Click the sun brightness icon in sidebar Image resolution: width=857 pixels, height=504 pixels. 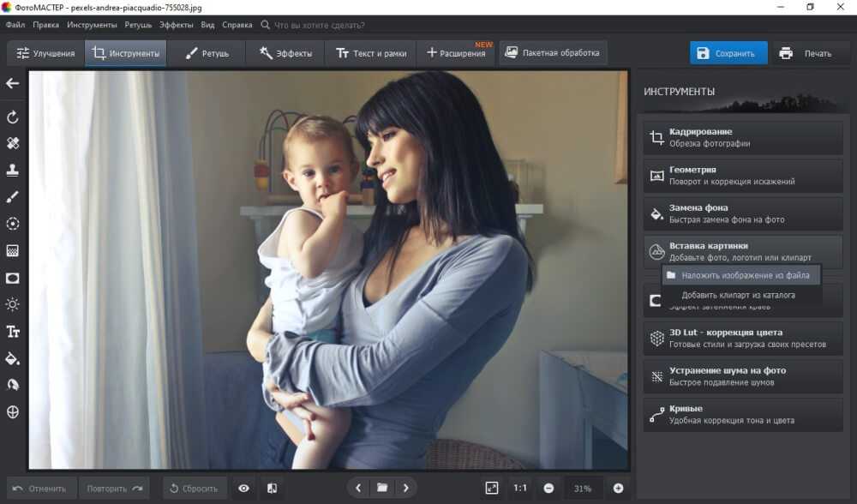(x=13, y=304)
